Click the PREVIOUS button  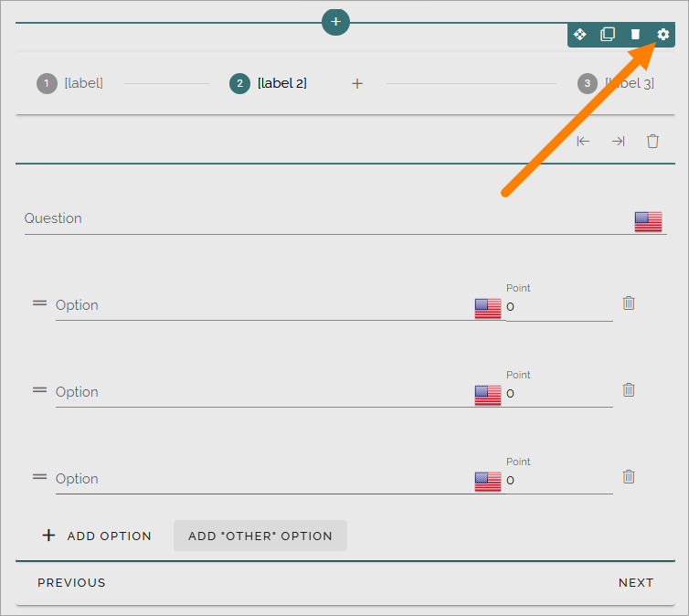click(71, 582)
